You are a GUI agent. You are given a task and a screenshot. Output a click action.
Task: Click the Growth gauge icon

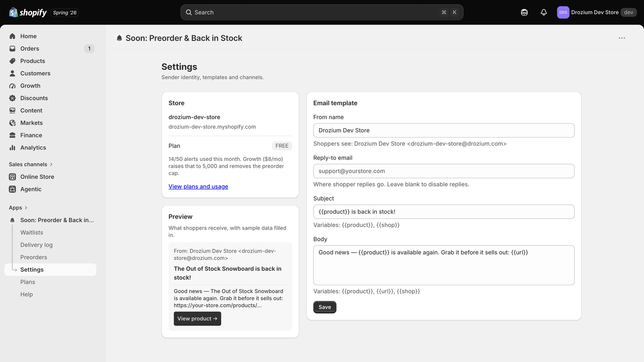12,86
